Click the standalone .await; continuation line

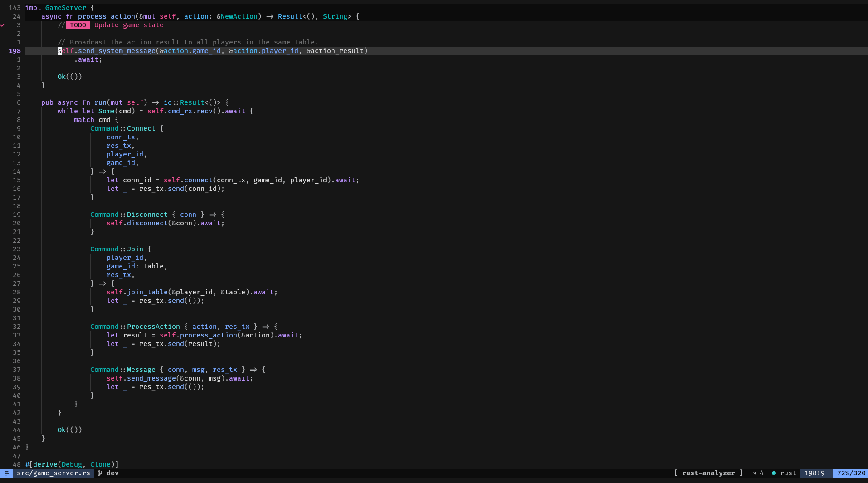pos(88,59)
